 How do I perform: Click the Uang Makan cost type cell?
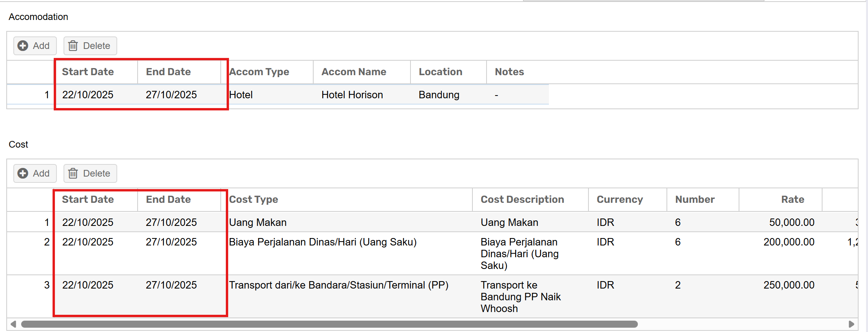click(258, 222)
